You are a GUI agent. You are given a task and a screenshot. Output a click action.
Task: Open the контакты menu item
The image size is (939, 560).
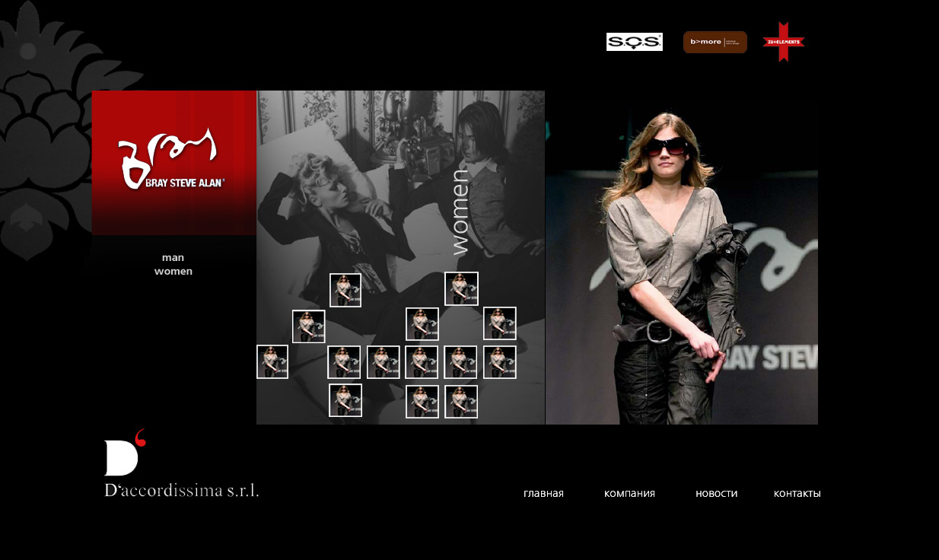click(x=797, y=493)
